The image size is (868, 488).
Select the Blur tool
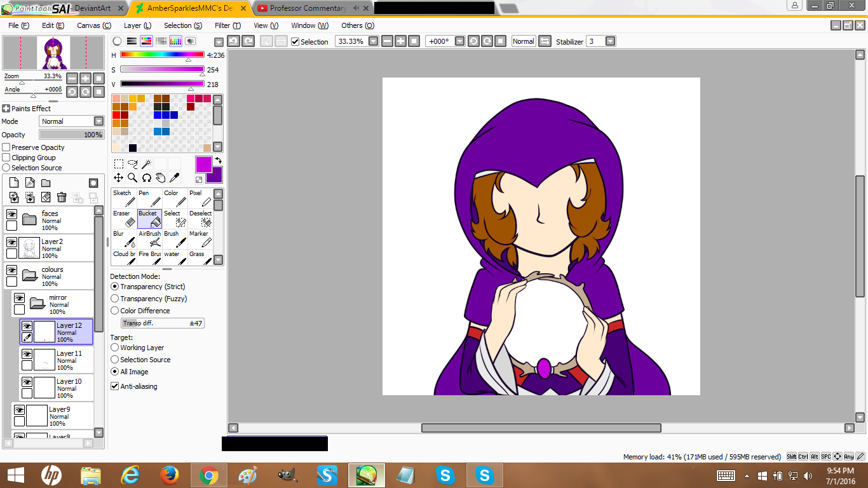tap(124, 238)
